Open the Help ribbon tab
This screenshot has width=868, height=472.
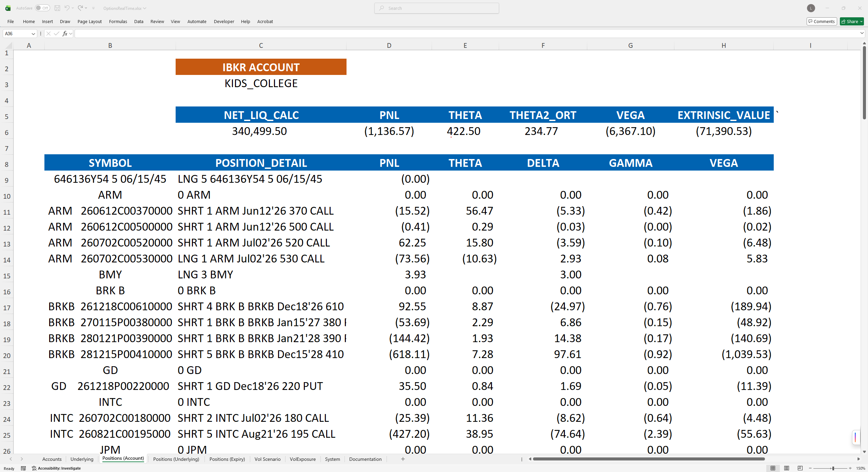point(245,21)
